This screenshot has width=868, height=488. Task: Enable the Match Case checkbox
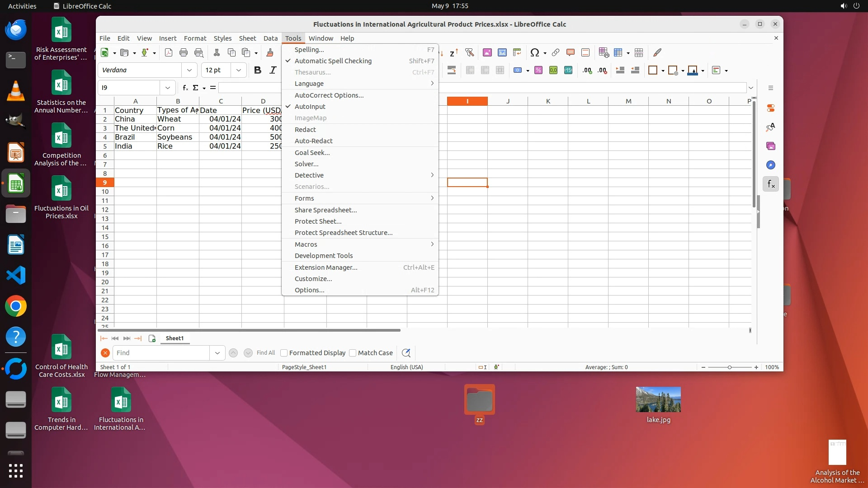coord(353,353)
